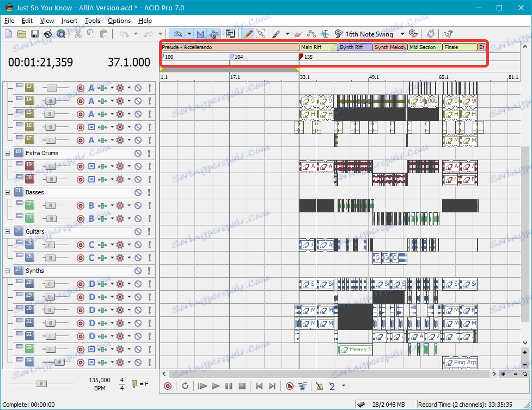The image size is (532, 410).
Task: Save the project with the floppy disk icon
Action: pos(35,34)
